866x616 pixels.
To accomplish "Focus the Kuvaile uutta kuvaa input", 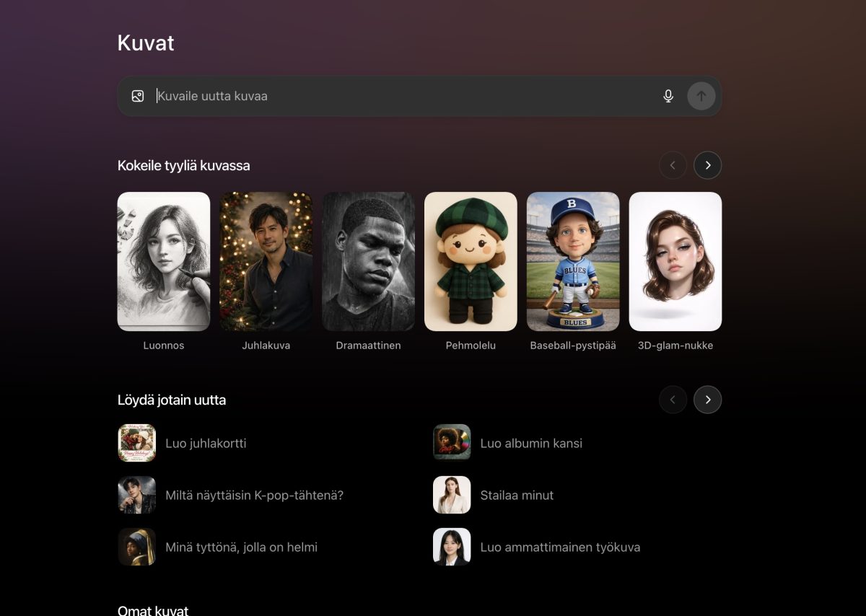I will pos(404,96).
